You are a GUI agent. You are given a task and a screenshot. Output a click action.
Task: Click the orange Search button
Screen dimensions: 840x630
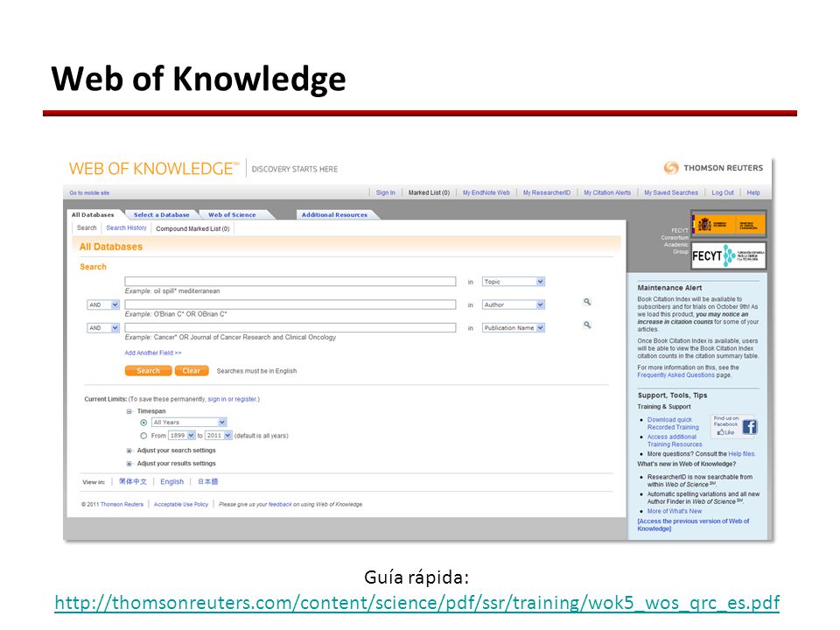(x=149, y=371)
